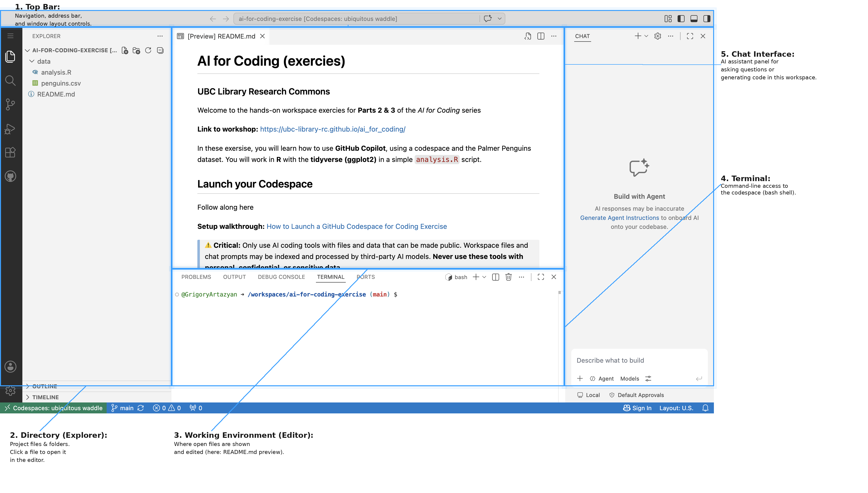The image size is (868, 493).
Task: Open the Source Control view
Action: pos(10,104)
